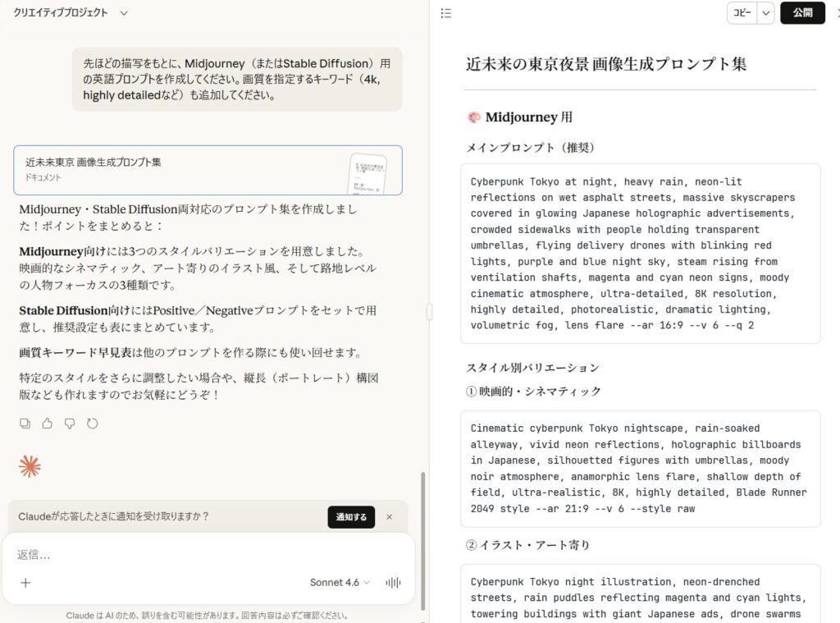Retry the Claude response
This screenshot has height=623, width=840.
[93, 423]
